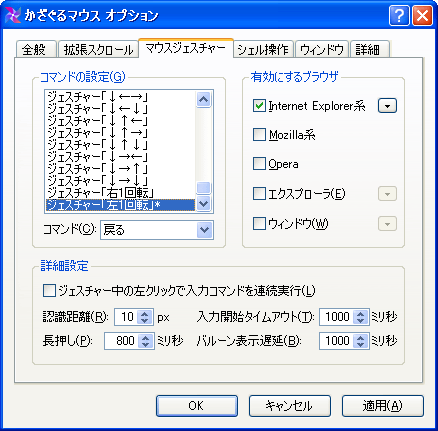Increase 入力開始タイムアウト with up arrow
This screenshot has width=438, height=431.
point(360,313)
